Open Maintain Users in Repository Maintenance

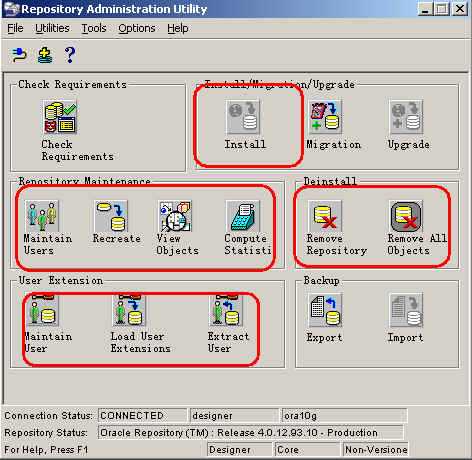[x=42, y=216]
